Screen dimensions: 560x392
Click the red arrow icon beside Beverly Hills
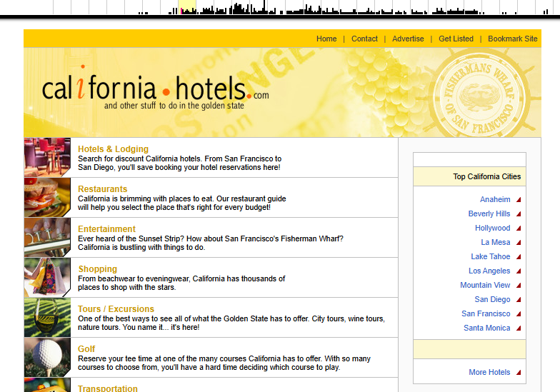(x=519, y=214)
